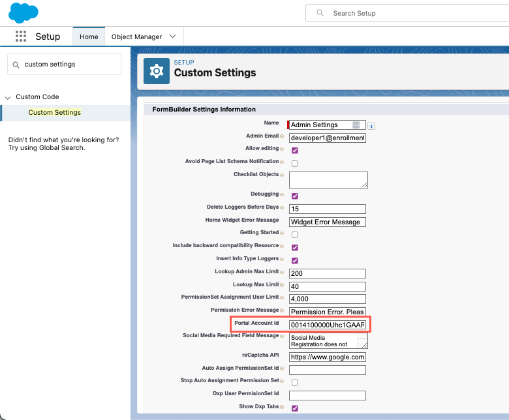Open the App Launcher dot grid

[x=21, y=37]
